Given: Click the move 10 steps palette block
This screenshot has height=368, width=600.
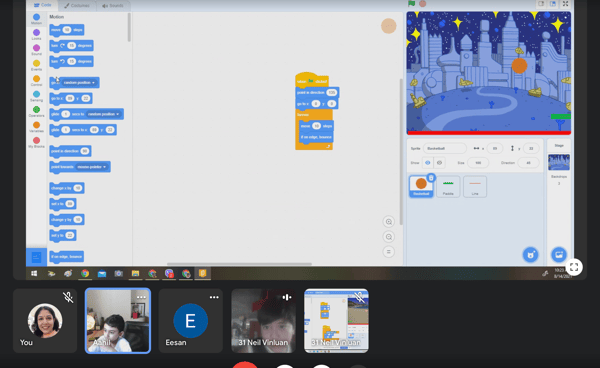Looking at the screenshot, I should [x=67, y=30].
